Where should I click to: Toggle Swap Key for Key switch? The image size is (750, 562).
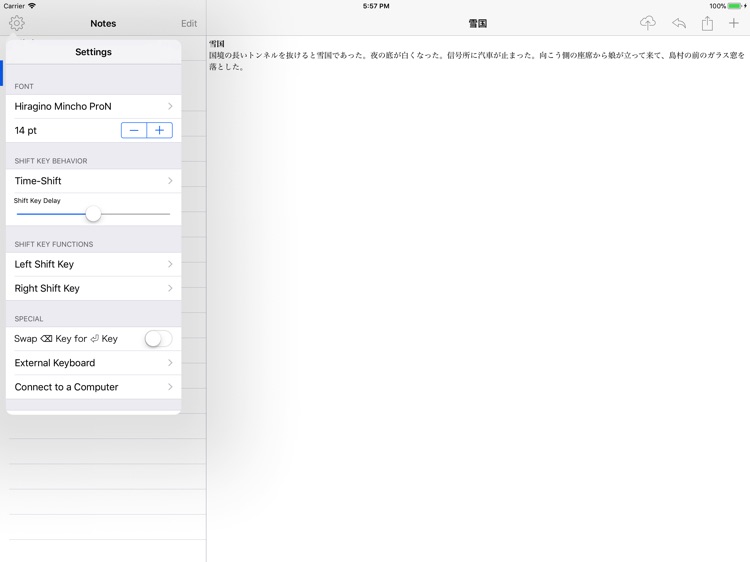158,339
